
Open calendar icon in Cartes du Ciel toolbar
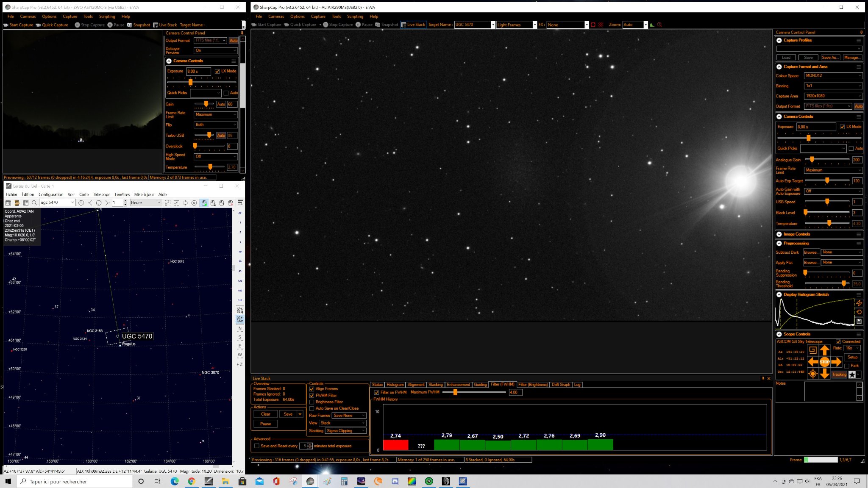tap(8, 203)
